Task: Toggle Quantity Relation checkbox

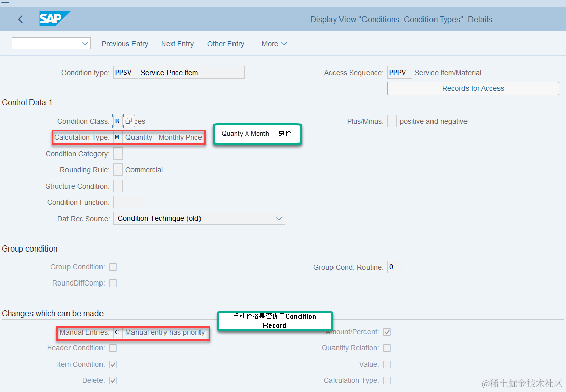Action: point(387,348)
